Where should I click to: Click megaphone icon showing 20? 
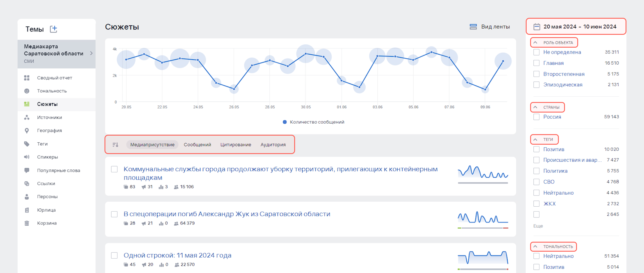pyautogui.click(x=144, y=265)
